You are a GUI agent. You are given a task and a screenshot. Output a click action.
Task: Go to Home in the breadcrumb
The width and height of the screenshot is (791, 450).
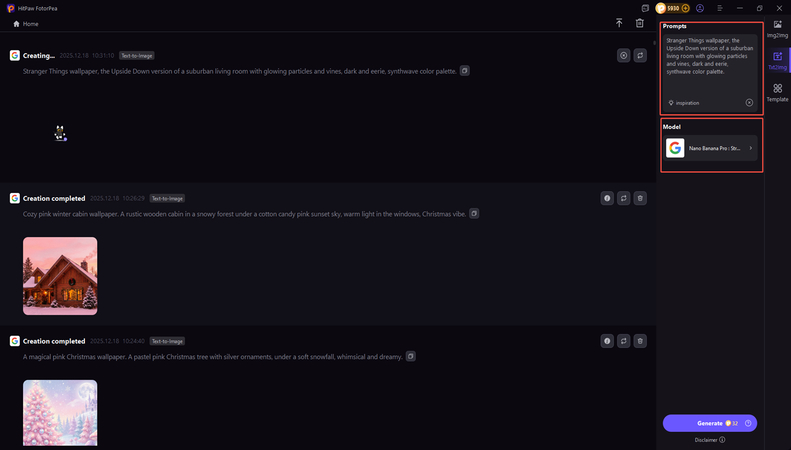25,23
